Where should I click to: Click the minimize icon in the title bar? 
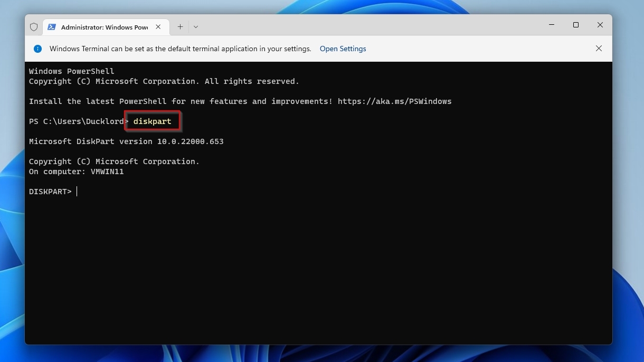pos(552,25)
